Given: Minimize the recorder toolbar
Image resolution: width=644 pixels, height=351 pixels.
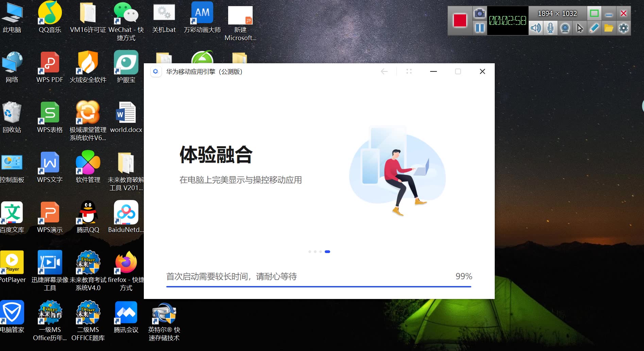Looking at the screenshot, I should tap(609, 14).
